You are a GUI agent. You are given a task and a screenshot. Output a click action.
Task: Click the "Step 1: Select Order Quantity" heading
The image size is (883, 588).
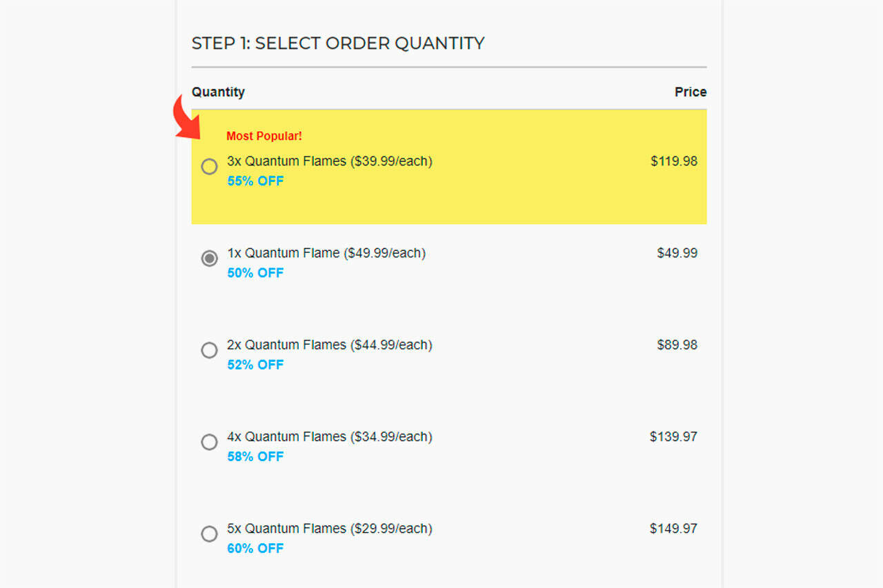338,43
